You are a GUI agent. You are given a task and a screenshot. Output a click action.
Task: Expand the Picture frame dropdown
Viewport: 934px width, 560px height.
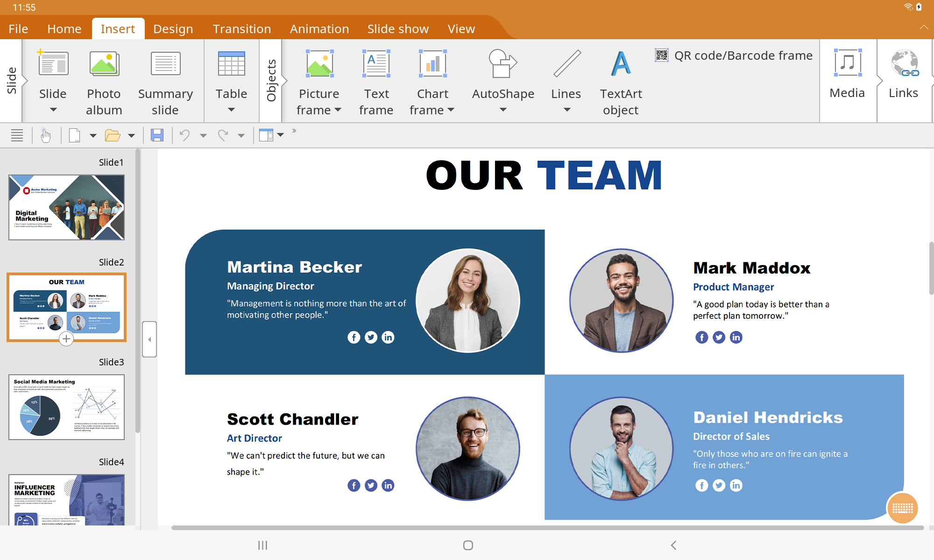338,110
